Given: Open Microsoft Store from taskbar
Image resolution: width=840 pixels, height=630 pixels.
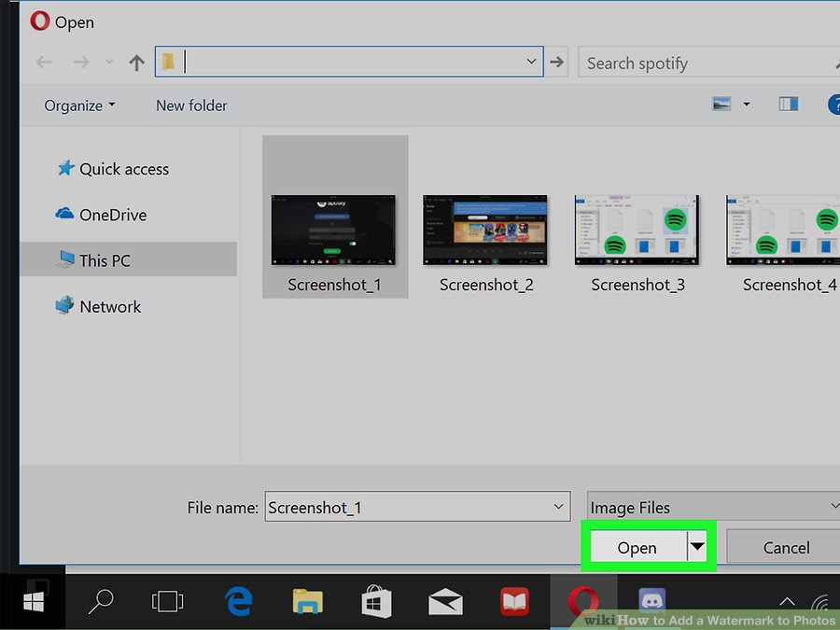Looking at the screenshot, I should (x=376, y=602).
